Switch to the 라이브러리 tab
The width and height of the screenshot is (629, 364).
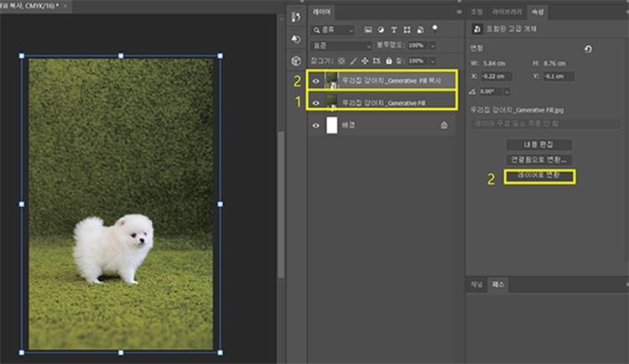tap(506, 13)
